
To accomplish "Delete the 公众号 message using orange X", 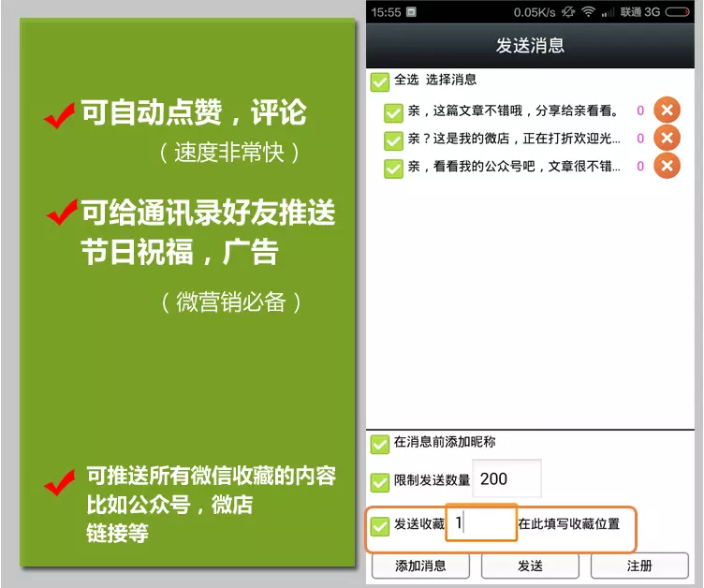I will tap(667, 166).
